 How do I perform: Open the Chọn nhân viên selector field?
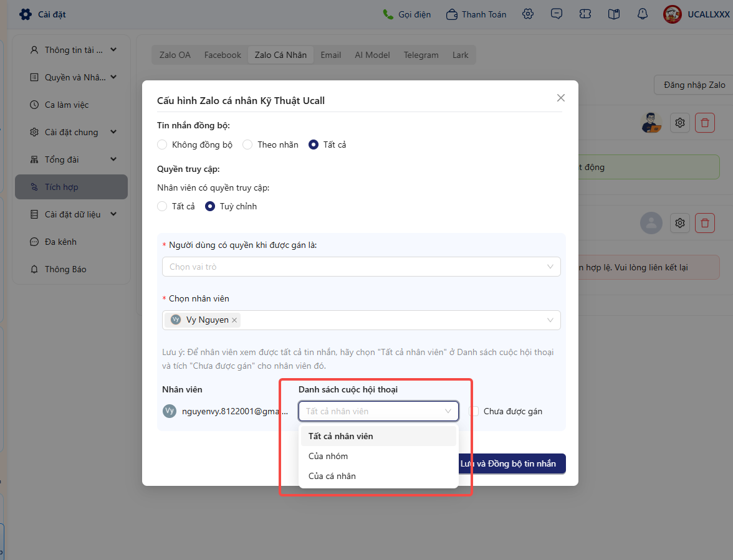[x=361, y=320]
